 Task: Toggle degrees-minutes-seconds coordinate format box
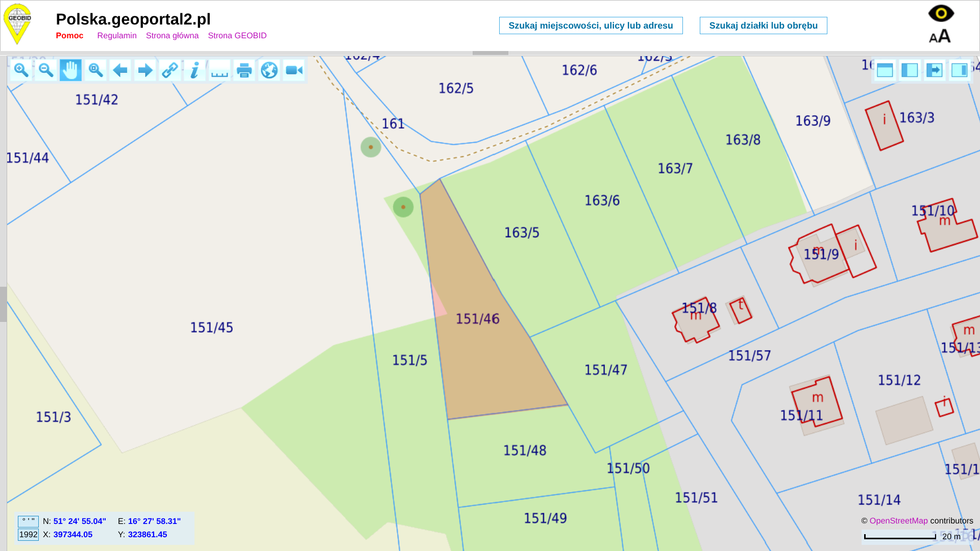tap(28, 521)
